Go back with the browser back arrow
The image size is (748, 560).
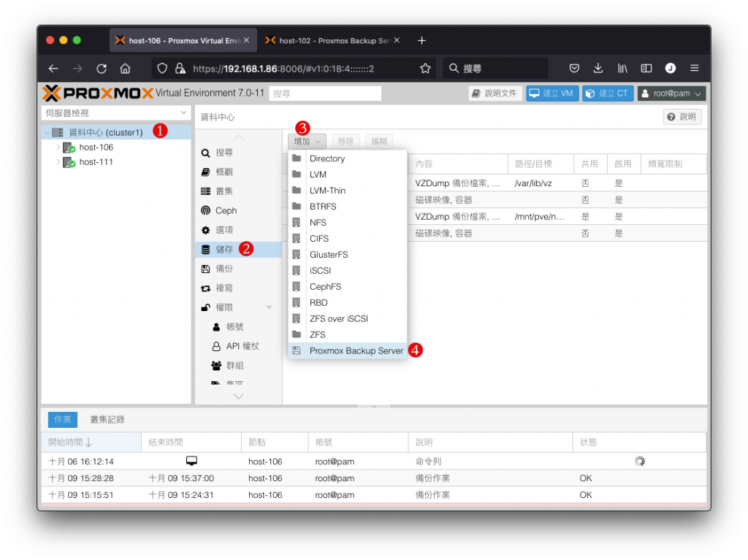click(53, 69)
